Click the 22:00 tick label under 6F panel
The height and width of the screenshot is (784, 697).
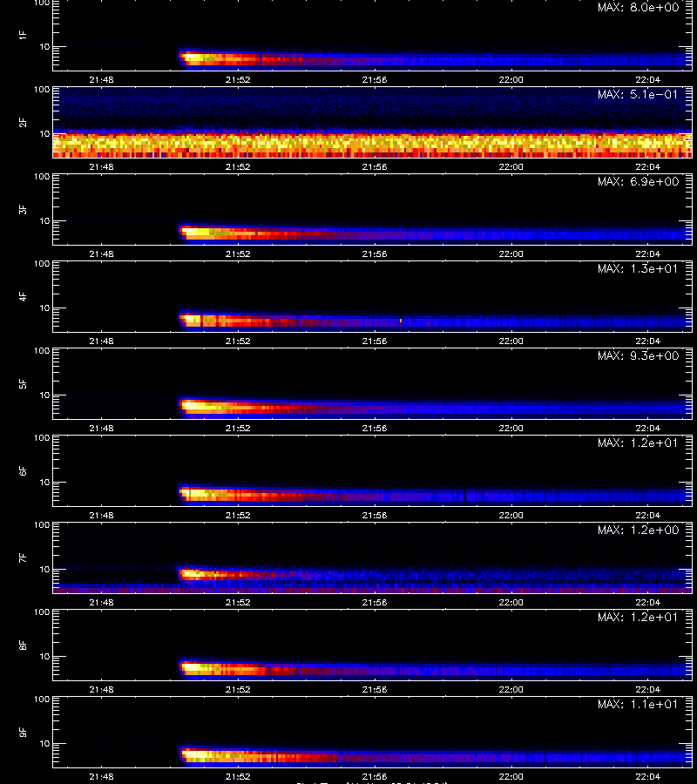pos(511,515)
